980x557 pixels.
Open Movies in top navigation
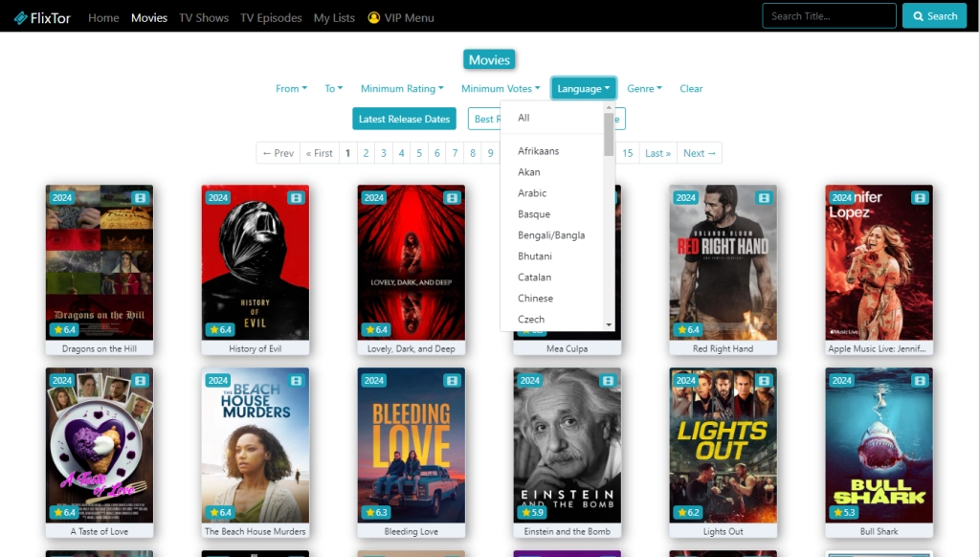coord(148,17)
